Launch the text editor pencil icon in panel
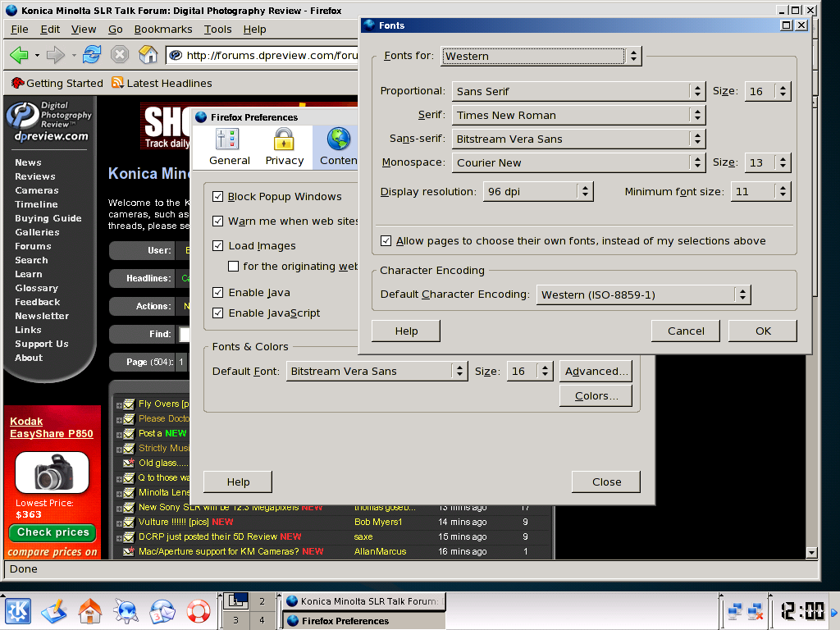 (54, 611)
